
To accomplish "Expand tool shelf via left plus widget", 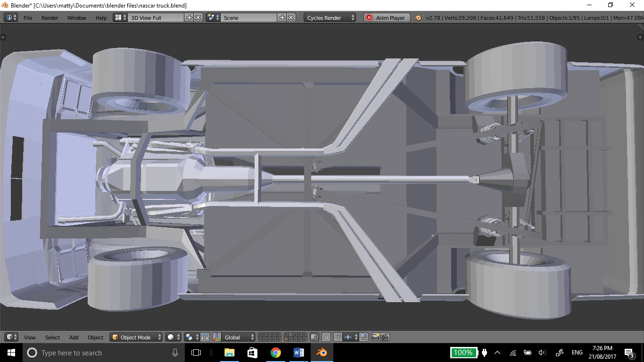I will tap(3, 37).
